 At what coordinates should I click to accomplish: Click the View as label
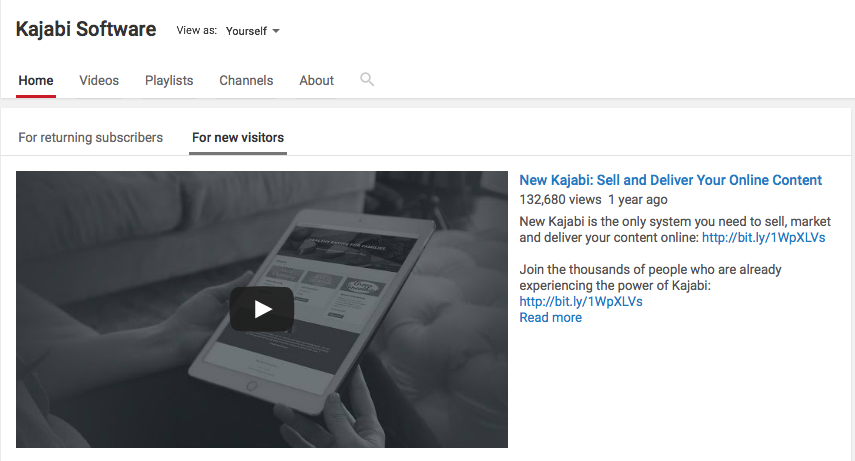(x=196, y=31)
